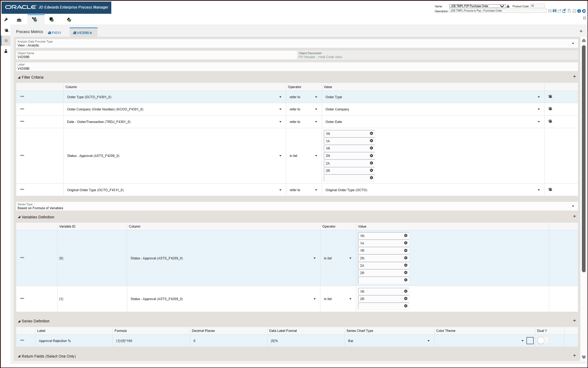The image size is (588, 368).
Task: Click the collapse fullscreen arrows icon
Action: point(584,18)
